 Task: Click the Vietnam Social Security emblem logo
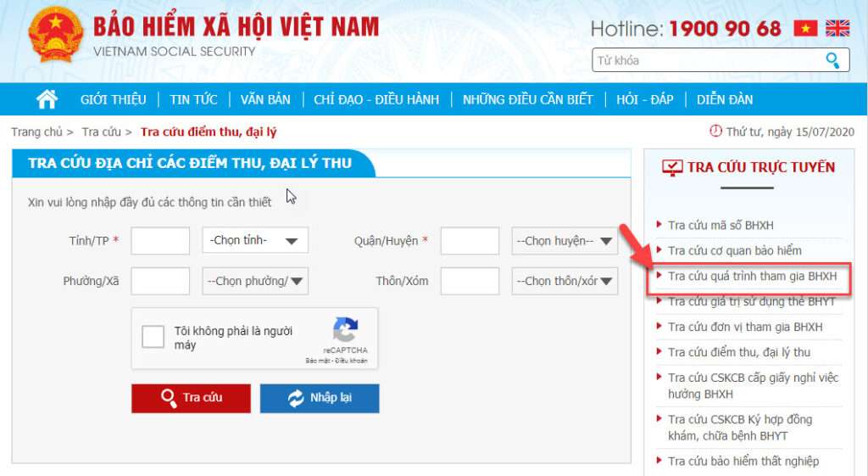click(55, 34)
